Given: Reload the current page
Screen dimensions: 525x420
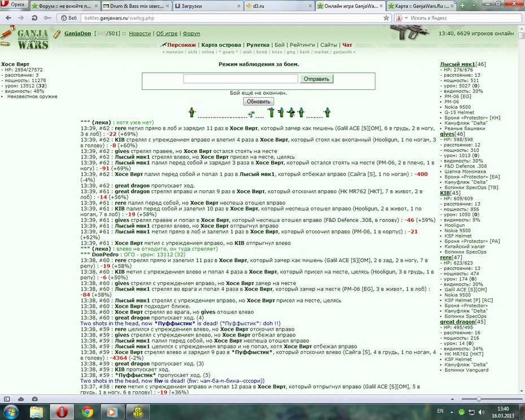Looking at the screenshot, I should pyautogui.click(x=34, y=17).
